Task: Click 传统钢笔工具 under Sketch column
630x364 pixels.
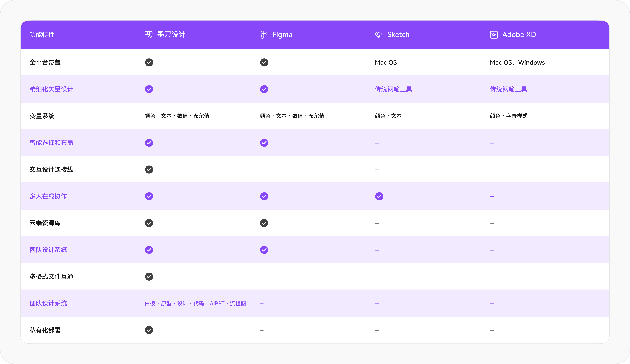Action: [393, 89]
